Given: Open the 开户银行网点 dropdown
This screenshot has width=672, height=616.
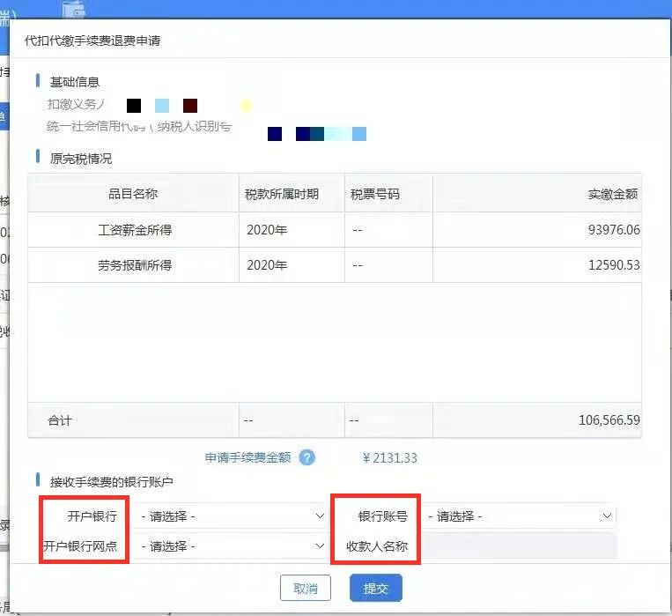Looking at the screenshot, I should [233, 546].
